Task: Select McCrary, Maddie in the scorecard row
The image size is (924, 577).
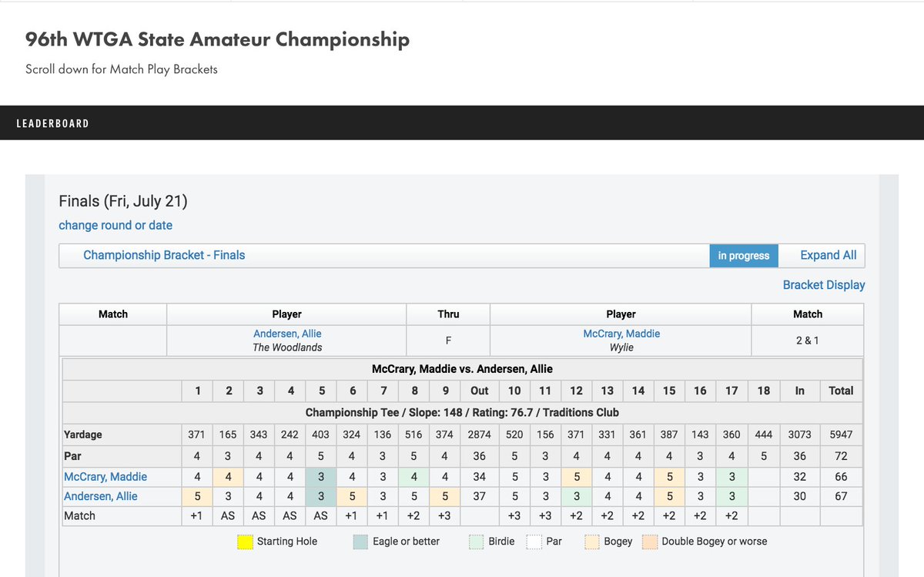Action: (105, 477)
